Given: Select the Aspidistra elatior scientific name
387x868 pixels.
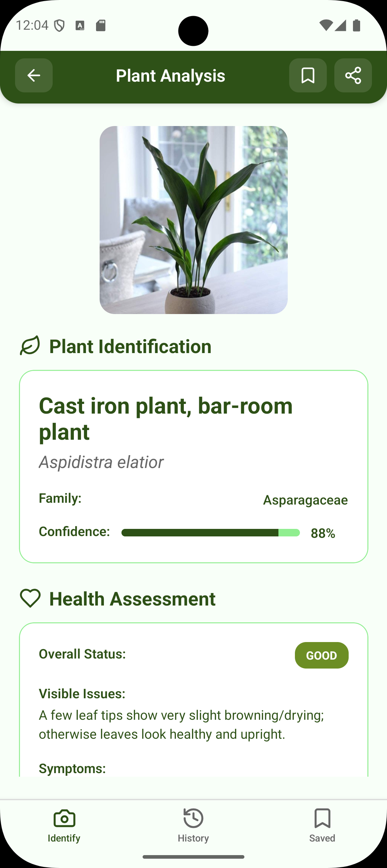Looking at the screenshot, I should click(x=101, y=462).
